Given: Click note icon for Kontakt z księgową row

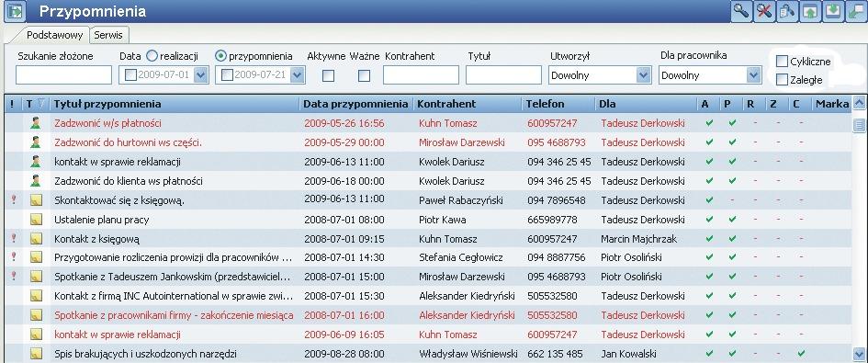Looking at the screenshot, I should point(36,239).
